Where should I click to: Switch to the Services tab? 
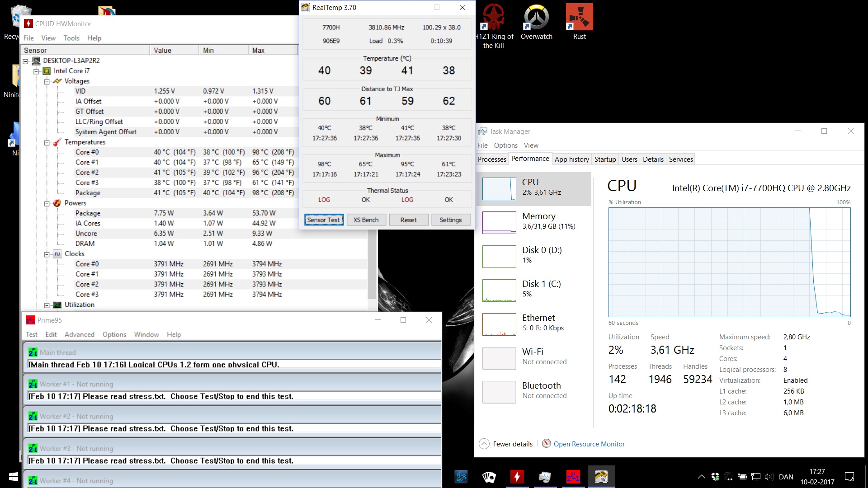[x=681, y=159]
